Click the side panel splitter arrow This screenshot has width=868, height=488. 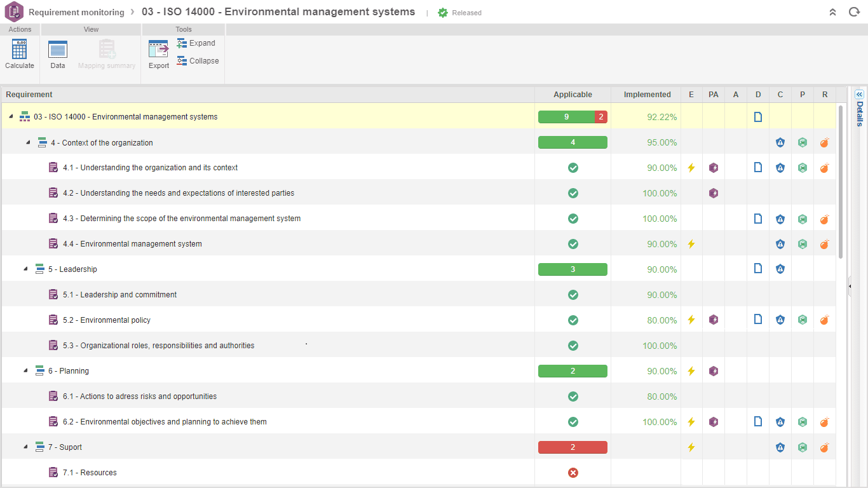click(x=850, y=287)
